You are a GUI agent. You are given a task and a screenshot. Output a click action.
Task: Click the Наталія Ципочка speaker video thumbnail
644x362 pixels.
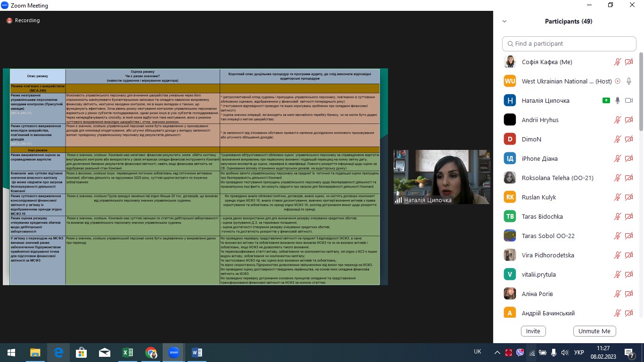(442, 177)
